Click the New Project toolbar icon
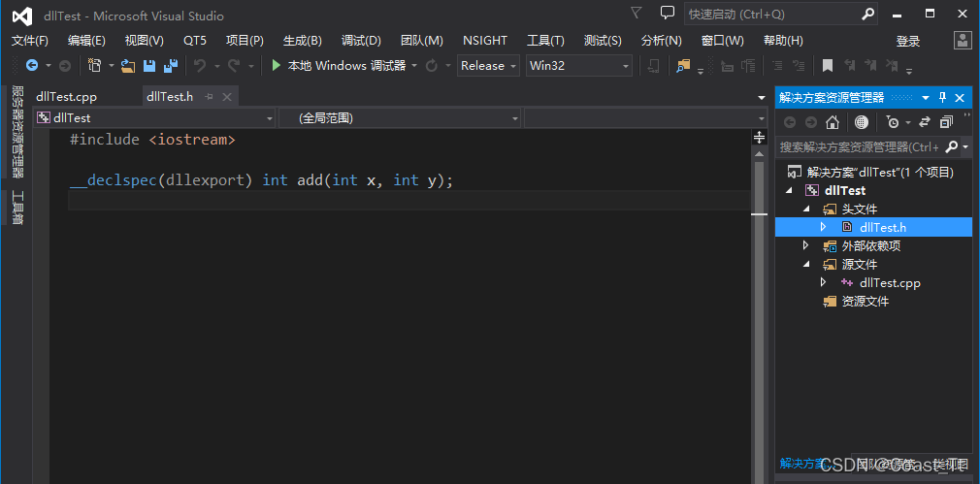Viewport: 980px width, 484px height. point(95,66)
